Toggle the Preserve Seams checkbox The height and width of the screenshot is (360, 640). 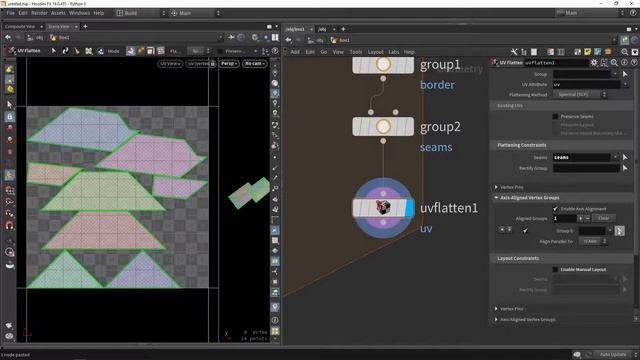click(555, 117)
